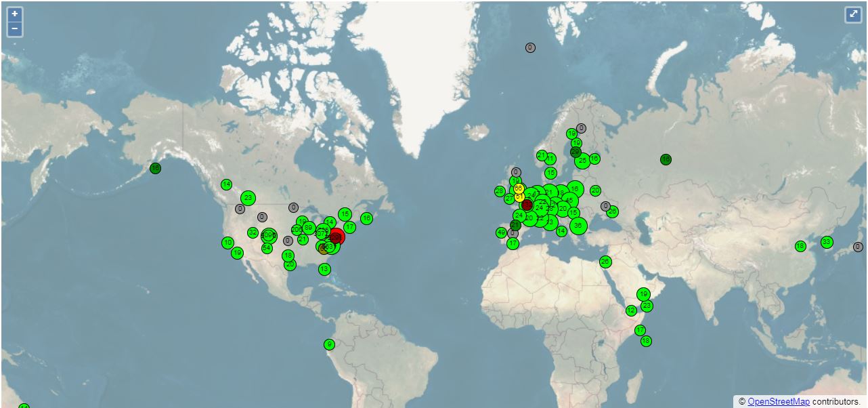
Task: Select the green 23 marker in Canada
Action: 248,198
